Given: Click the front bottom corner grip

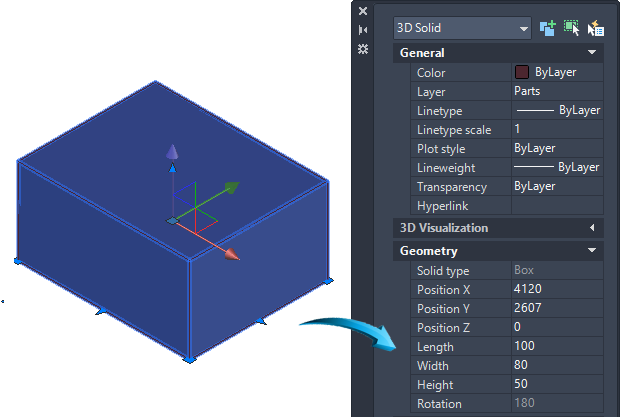Looking at the screenshot, I should (x=189, y=360).
